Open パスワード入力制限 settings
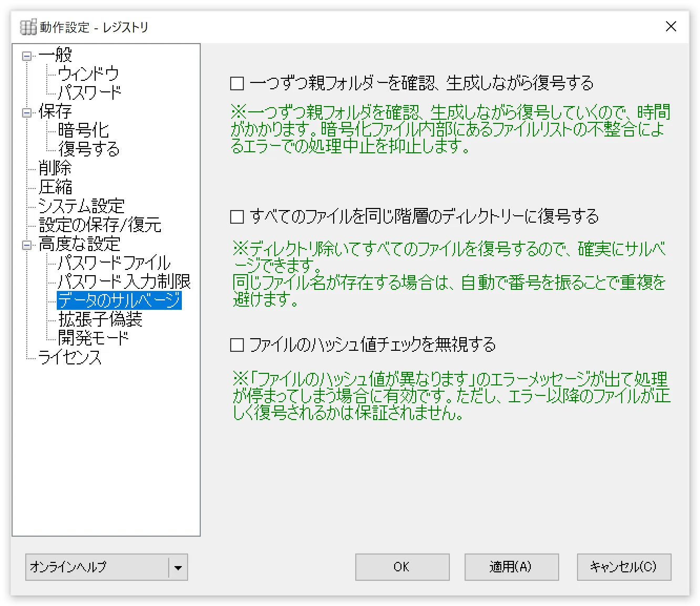Viewport: 700px width, 606px height. pyautogui.click(x=124, y=281)
